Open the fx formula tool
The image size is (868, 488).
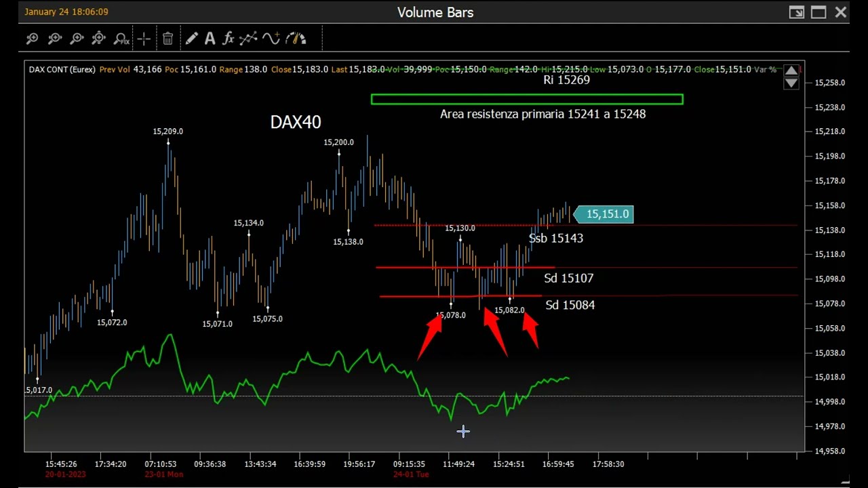229,39
